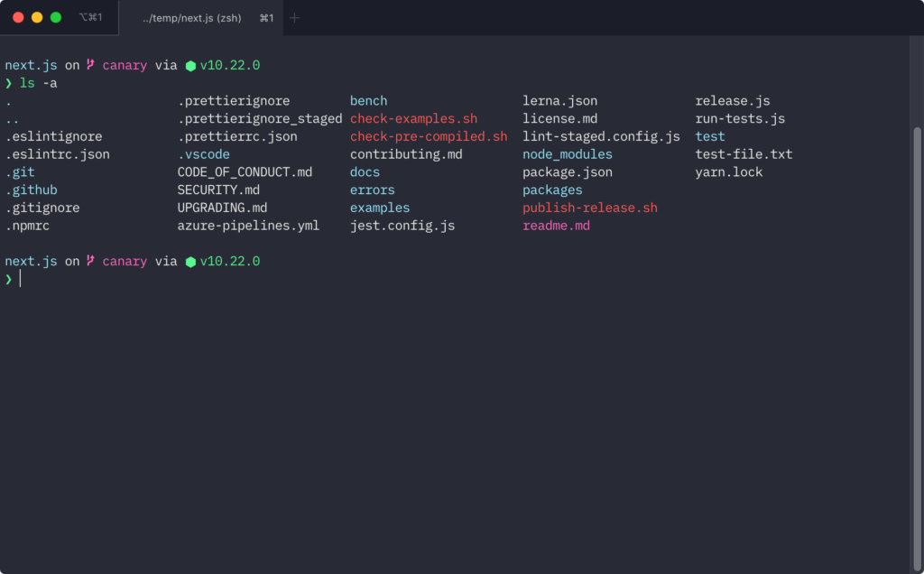Image resolution: width=924 pixels, height=574 pixels.
Task: Select the "../temp/next.js (zsh)" tab
Action: coord(192,18)
